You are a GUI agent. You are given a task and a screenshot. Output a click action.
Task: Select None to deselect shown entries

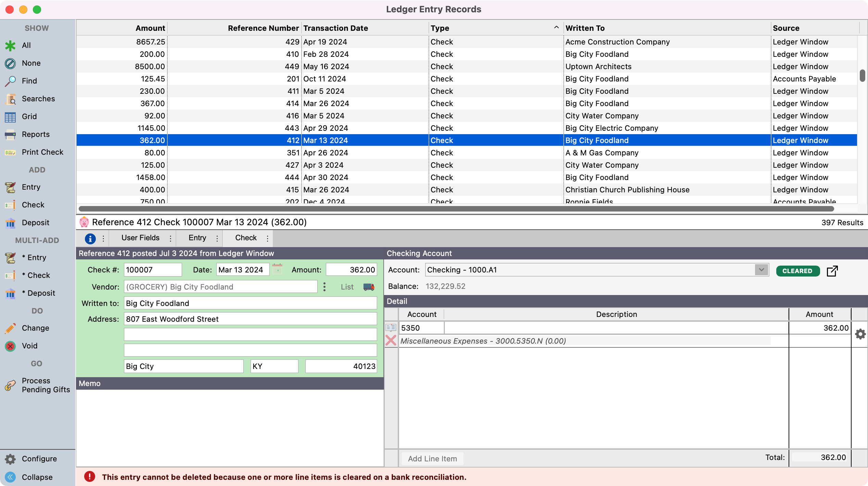(31, 63)
